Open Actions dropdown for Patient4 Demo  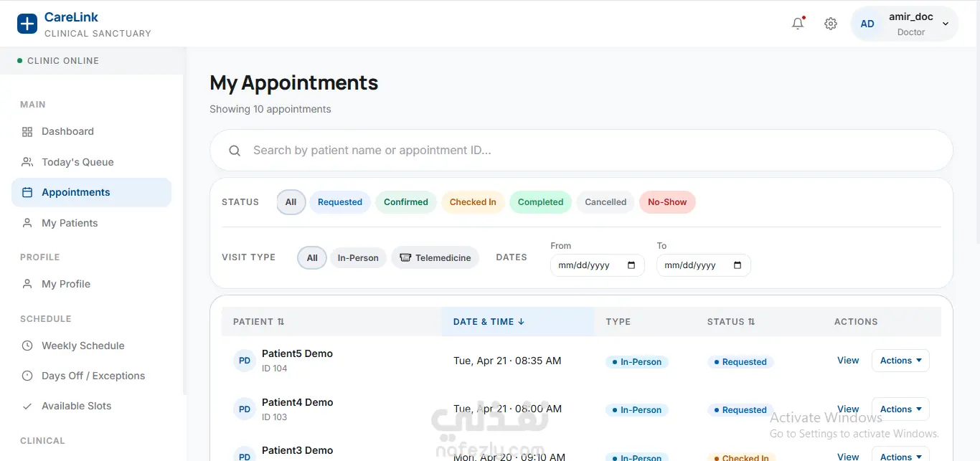pos(900,409)
